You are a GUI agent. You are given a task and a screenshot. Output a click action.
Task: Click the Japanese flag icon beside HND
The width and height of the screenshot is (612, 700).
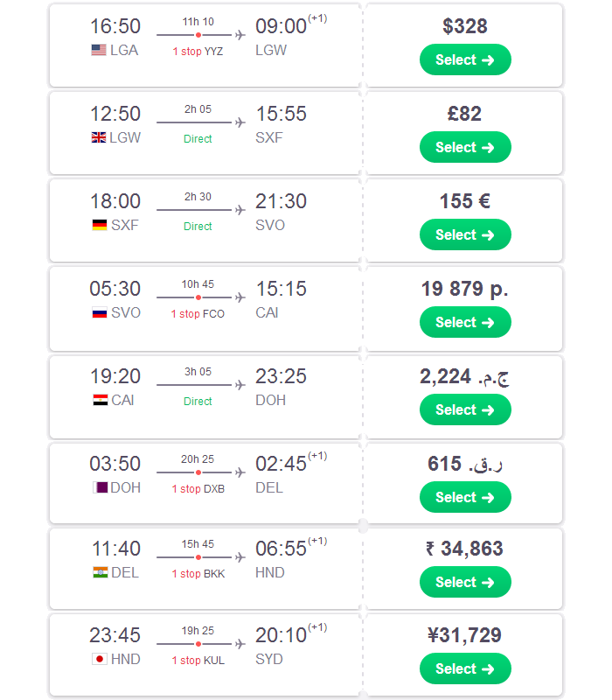pyautogui.click(x=100, y=659)
